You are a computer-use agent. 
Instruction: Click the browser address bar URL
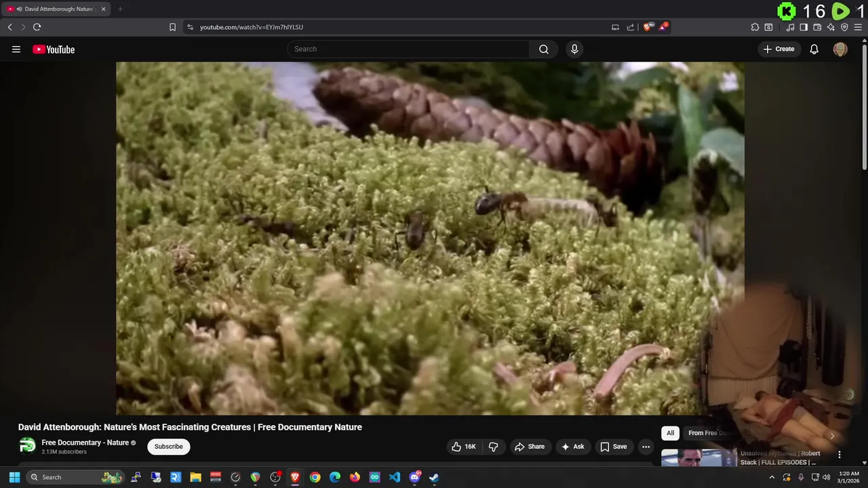252,27
